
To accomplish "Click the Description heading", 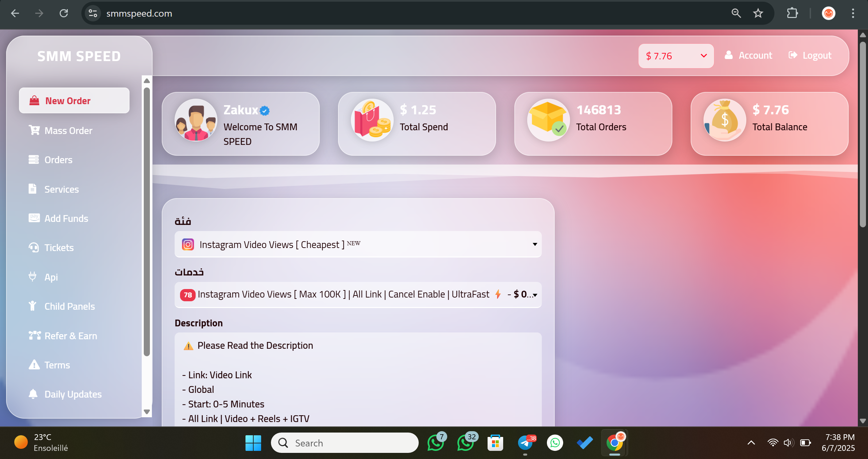I will coord(199,323).
